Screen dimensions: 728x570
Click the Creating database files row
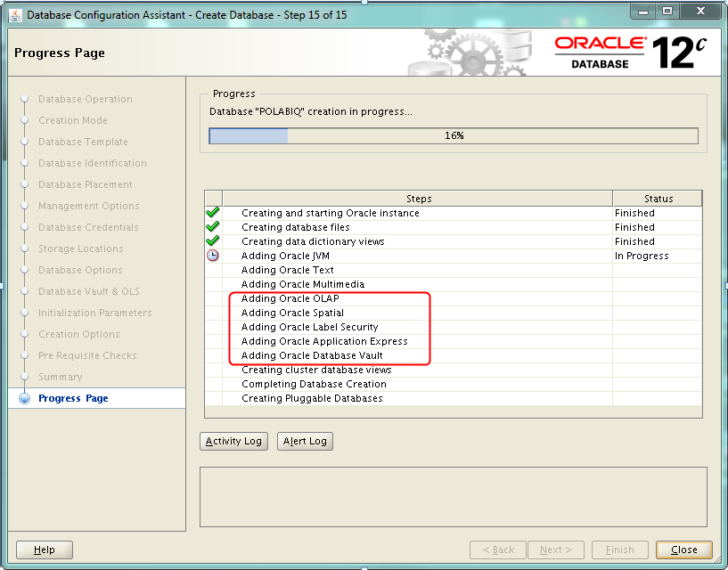[x=454, y=227]
